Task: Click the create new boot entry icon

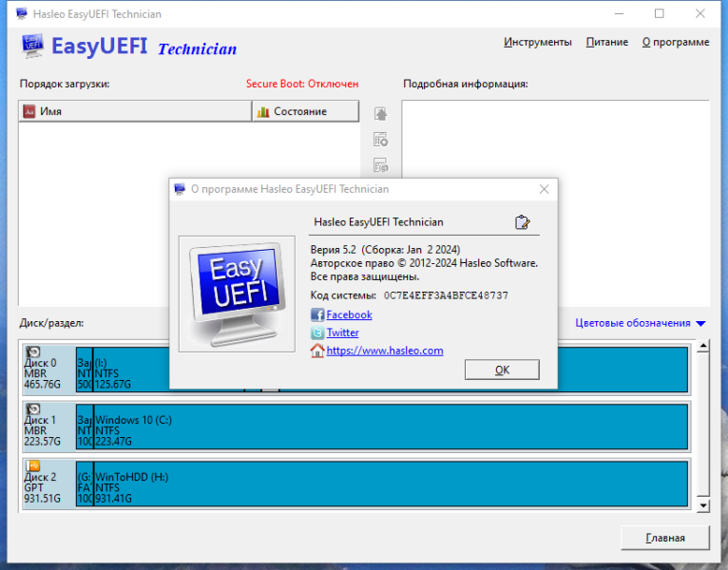Action: coord(381,140)
